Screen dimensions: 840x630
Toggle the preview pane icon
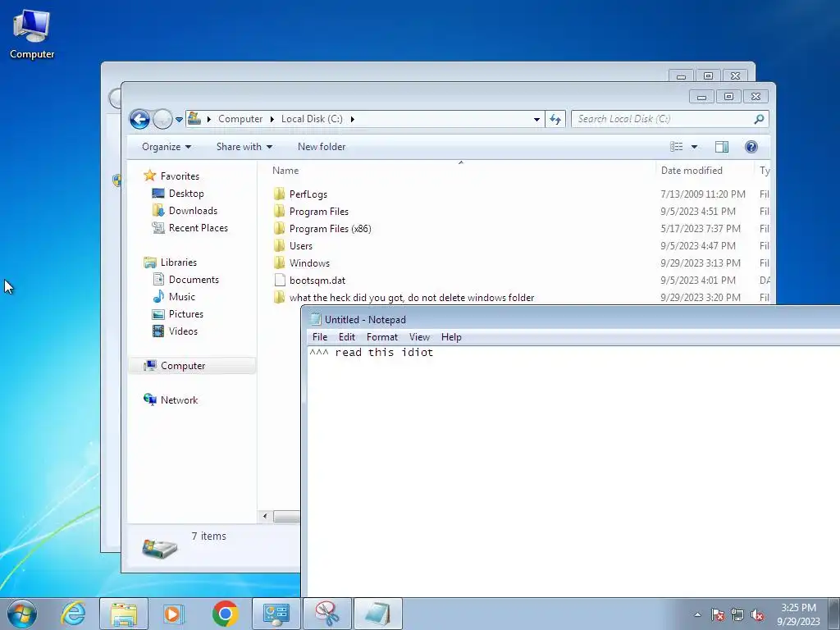pyautogui.click(x=722, y=147)
